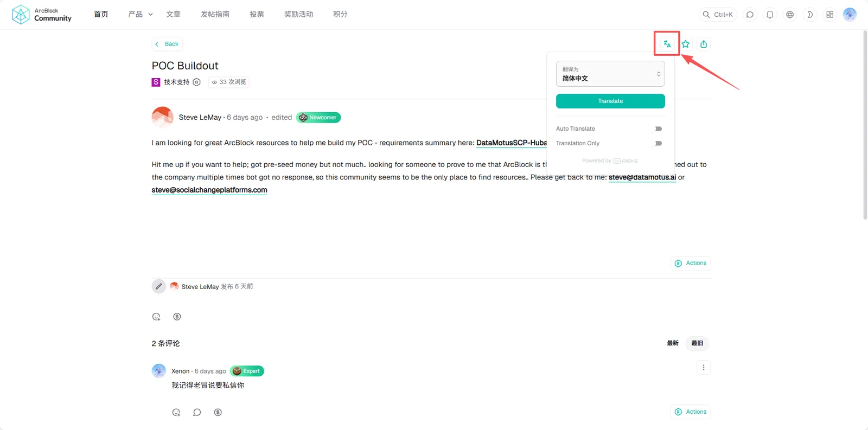Click the page vertical scrollbar
The height and width of the screenshot is (430, 868).
coord(865,125)
